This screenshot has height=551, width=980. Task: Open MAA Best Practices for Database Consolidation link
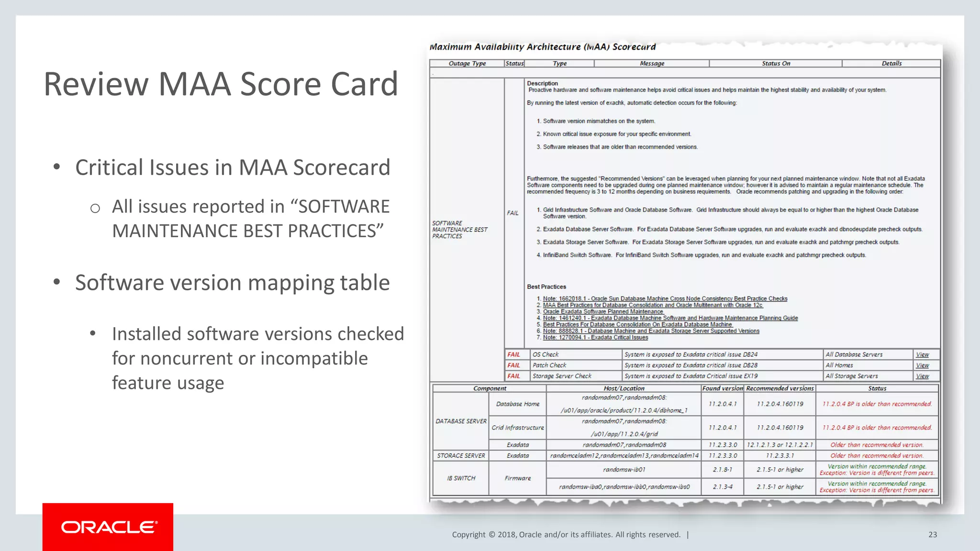[x=653, y=305]
